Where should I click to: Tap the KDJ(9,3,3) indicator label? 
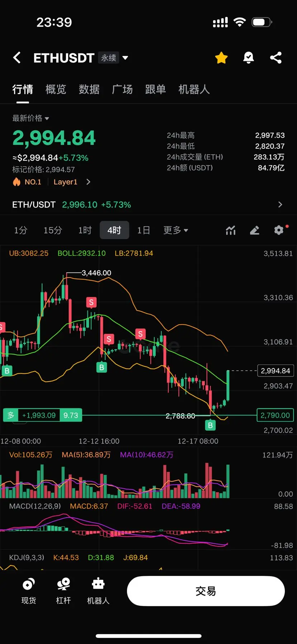[27, 557]
